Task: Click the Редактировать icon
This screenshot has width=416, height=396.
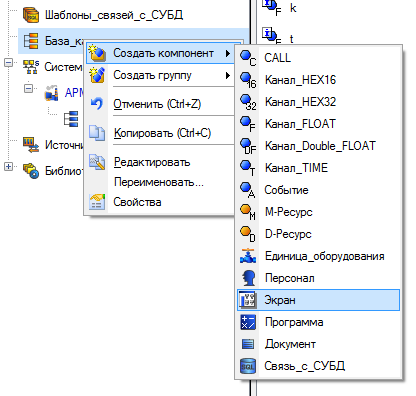Action: tap(97, 162)
